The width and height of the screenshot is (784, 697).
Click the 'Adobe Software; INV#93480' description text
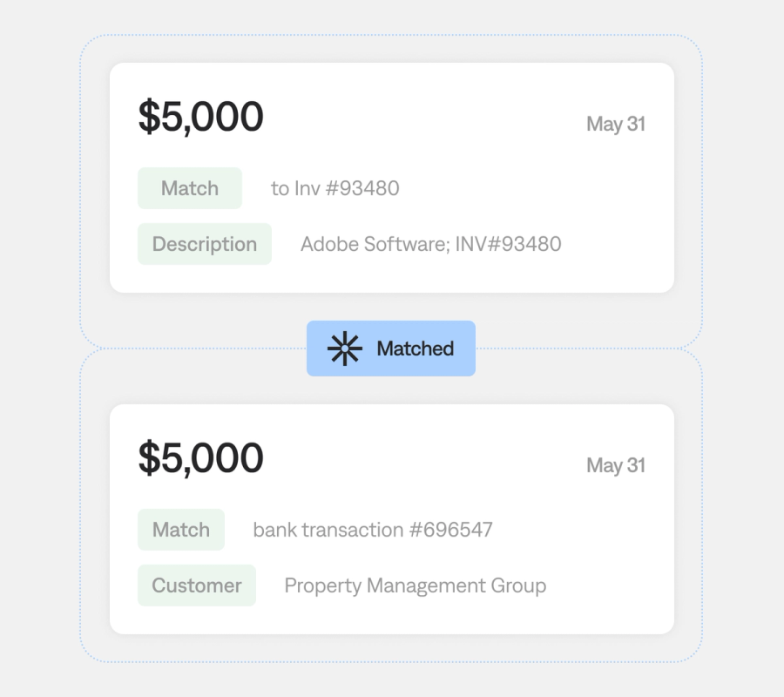[x=430, y=244]
